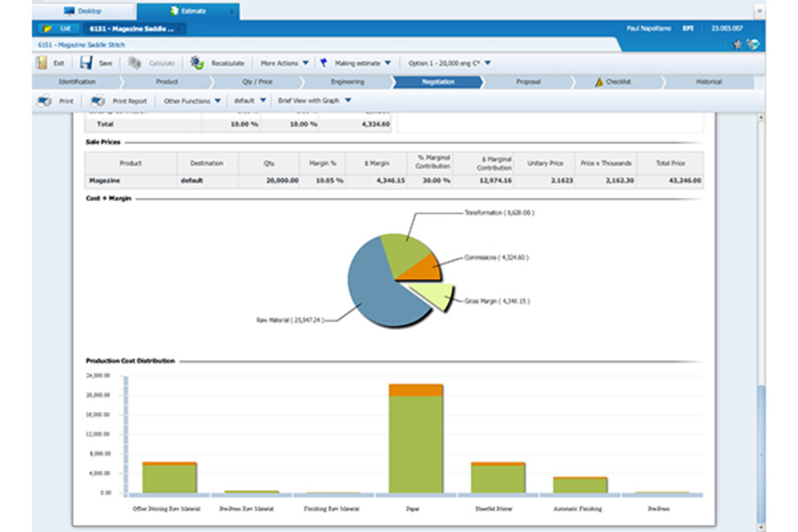798x532 pixels.
Task: Open the Proposal step tab
Action: click(528, 82)
